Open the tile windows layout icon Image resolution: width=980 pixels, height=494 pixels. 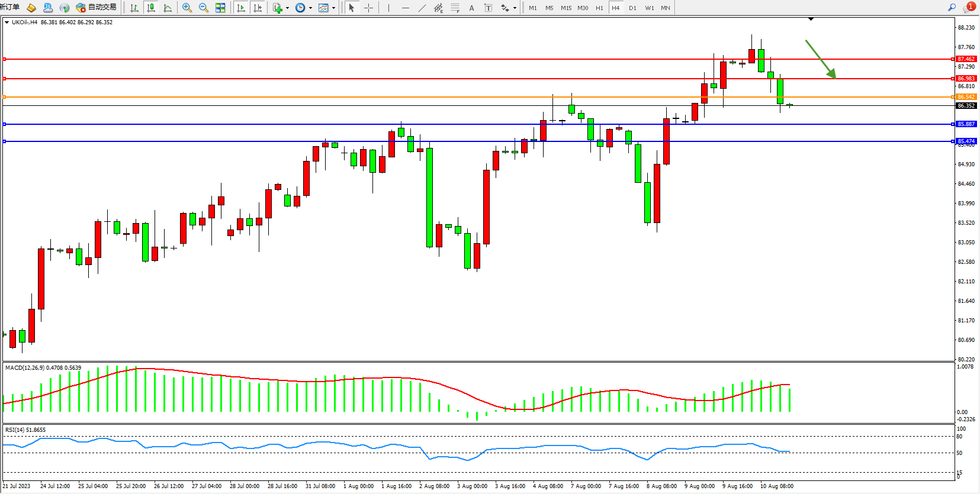(x=220, y=8)
